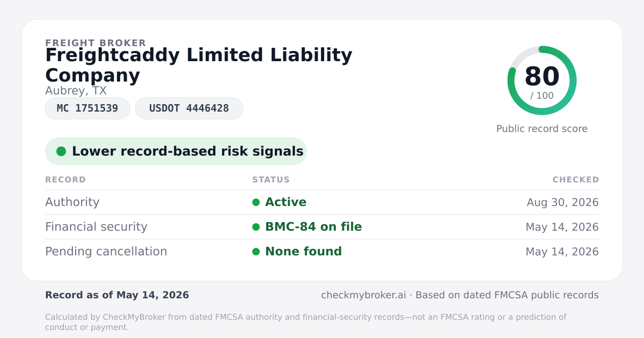Image resolution: width=644 pixels, height=338 pixels.
Task: Select the Pending cancellation record row
Action: coord(322,252)
